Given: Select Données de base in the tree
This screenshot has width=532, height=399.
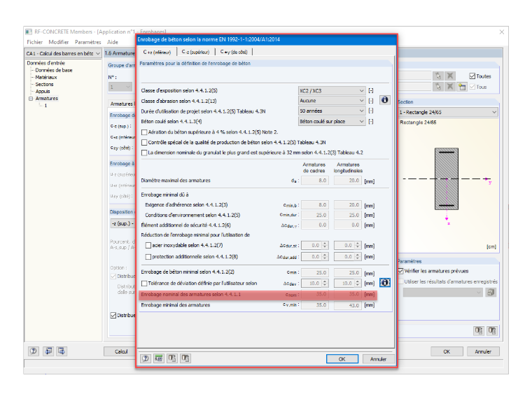Looking at the screenshot, I should tap(54, 70).
